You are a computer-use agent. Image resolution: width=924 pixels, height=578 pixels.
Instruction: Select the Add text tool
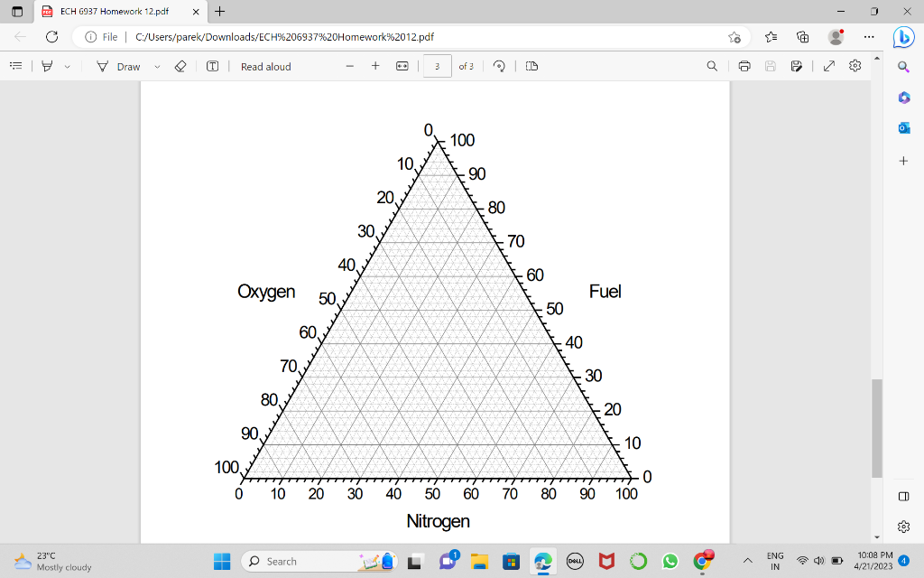point(213,65)
